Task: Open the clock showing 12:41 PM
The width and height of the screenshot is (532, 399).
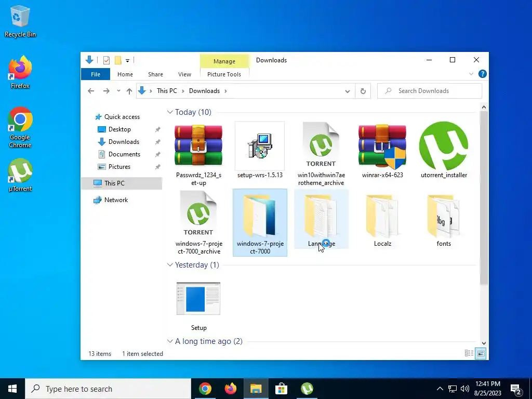Action: tap(487, 389)
